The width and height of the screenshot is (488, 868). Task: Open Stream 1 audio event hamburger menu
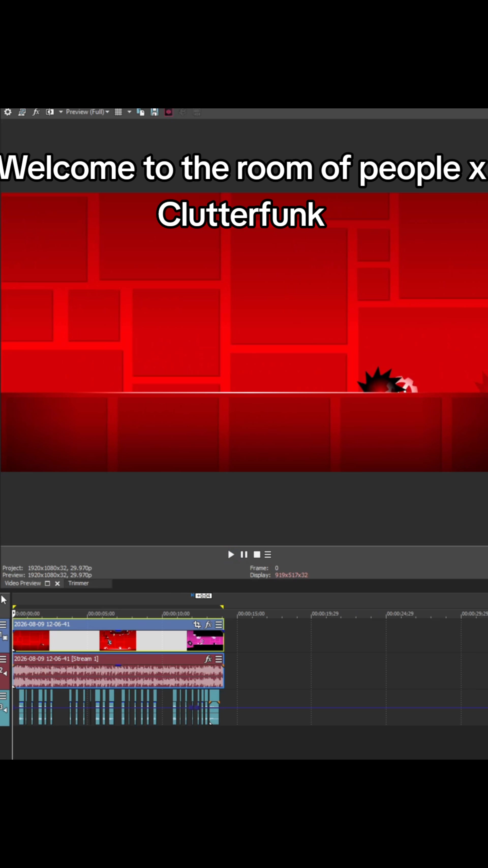click(x=219, y=659)
